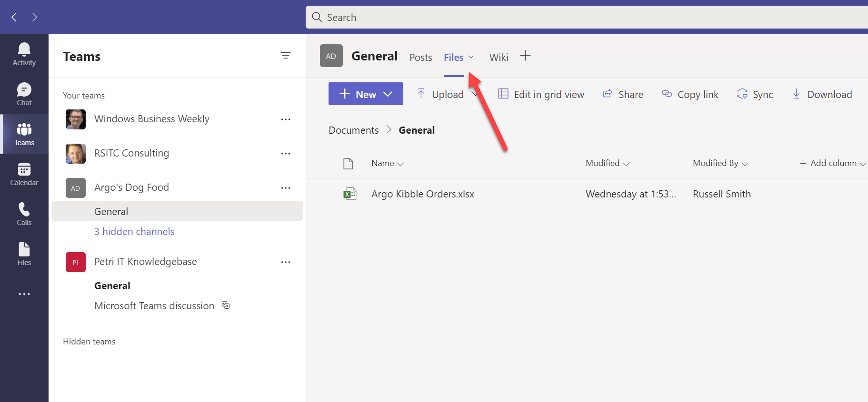Image resolution: width=868 pixels, height=402 pixels.
Task: Click the Argo Kibble Orders Excel file icon
Action: pyautogui.click(x=349, y=194)
